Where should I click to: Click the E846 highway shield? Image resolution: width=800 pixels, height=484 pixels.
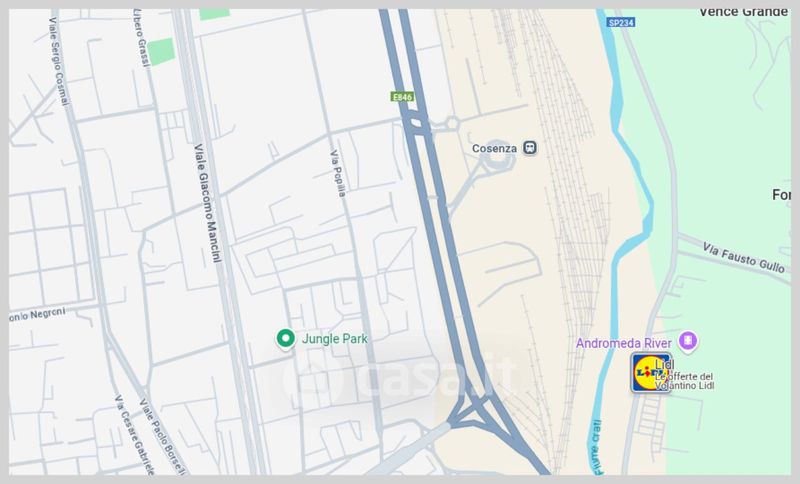(x=402, y=96)
